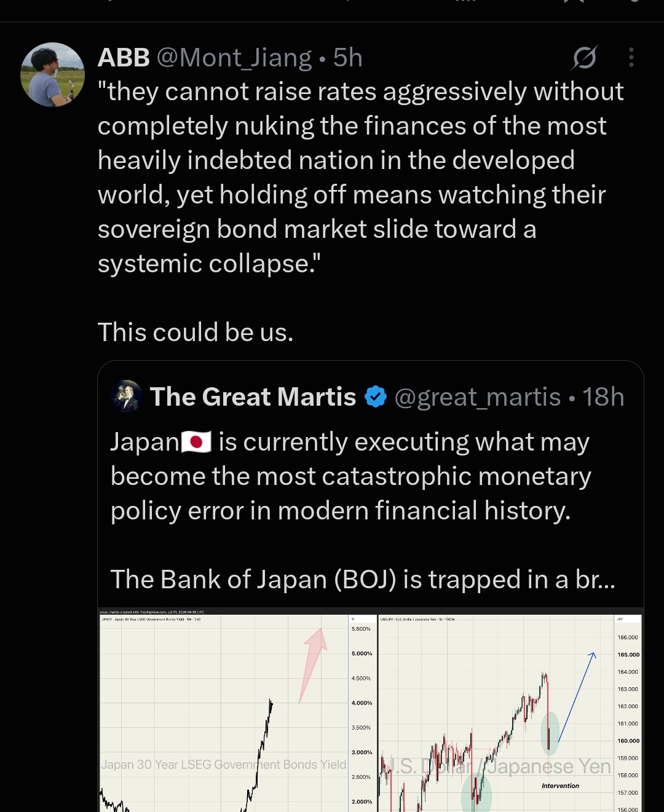Open ABB's profile picture
This screenshot has width=664, height=812.
tap(53, 74)
